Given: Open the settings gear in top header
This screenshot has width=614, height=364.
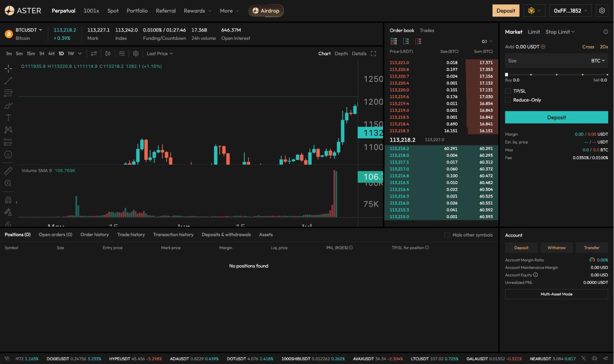Looking at the screenshot, I should click(x=602, y=11).
